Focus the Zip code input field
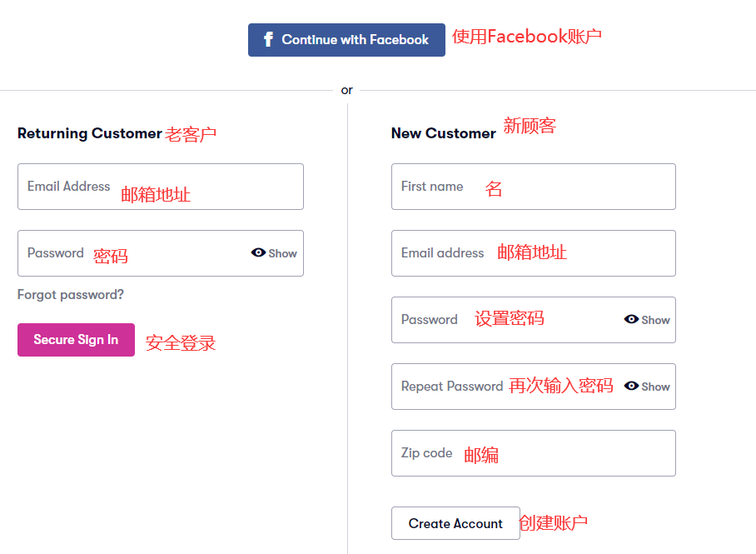This screenshot has height=554, width=756. tap(533, 453)
